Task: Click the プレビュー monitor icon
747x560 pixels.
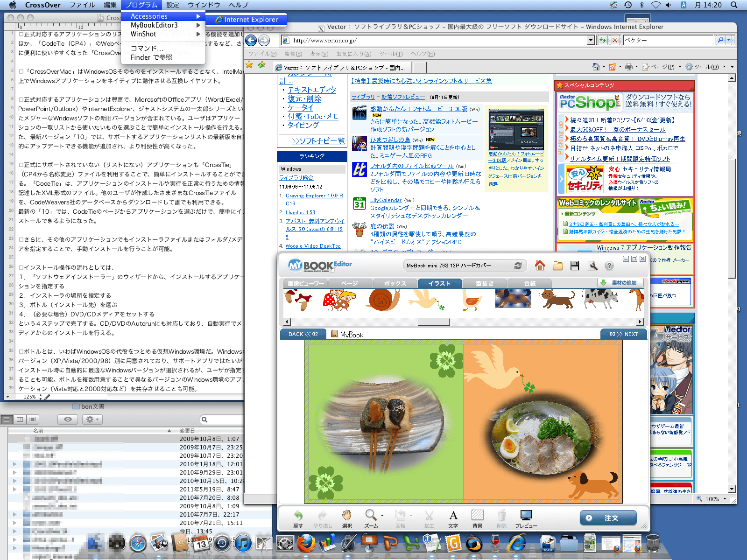Action: pyautogui.click(x=526, y=518)
